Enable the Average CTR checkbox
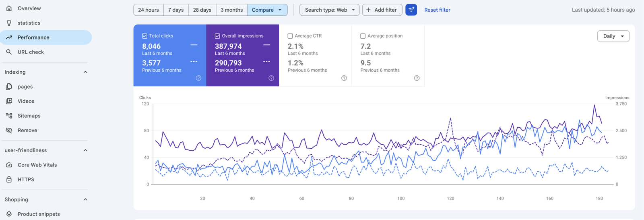 tap(290, 36)
